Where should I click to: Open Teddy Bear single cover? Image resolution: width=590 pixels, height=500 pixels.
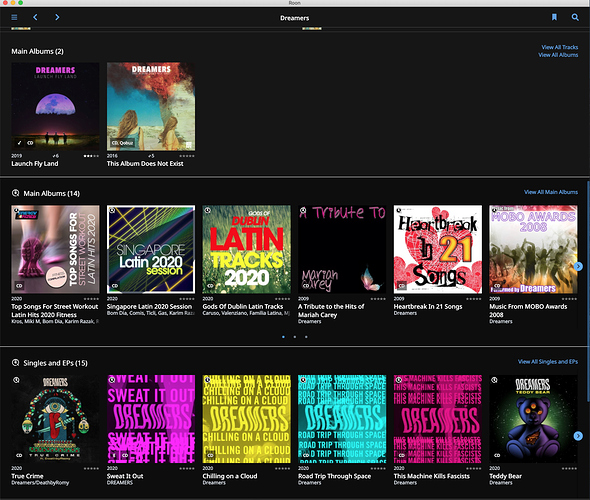[x=533, y=419]
